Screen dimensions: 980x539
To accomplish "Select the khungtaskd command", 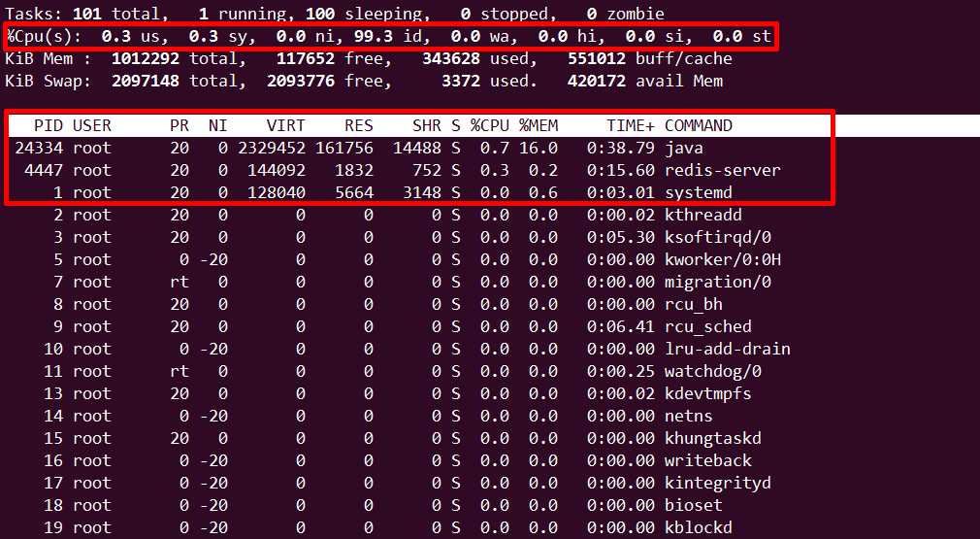I will (x=713, y=438).
